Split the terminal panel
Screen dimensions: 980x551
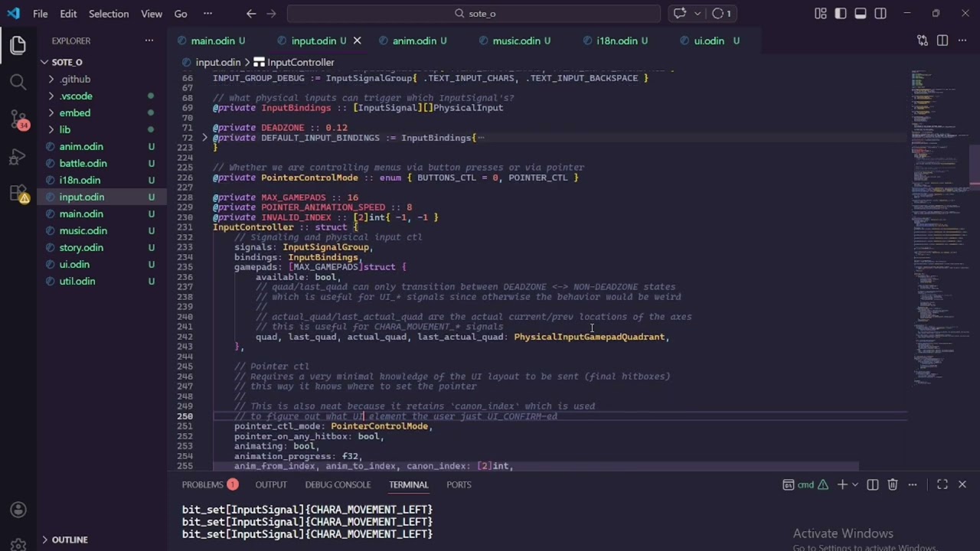tap(873, 484)
